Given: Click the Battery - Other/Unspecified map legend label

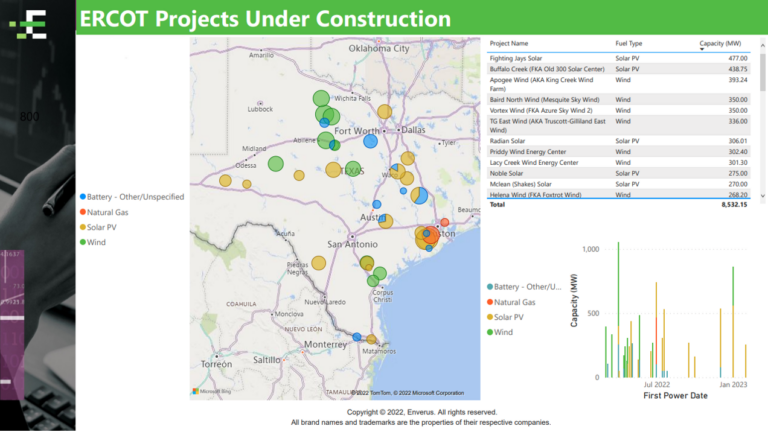Looking at the screenshot, I should [x=135, y=197].
